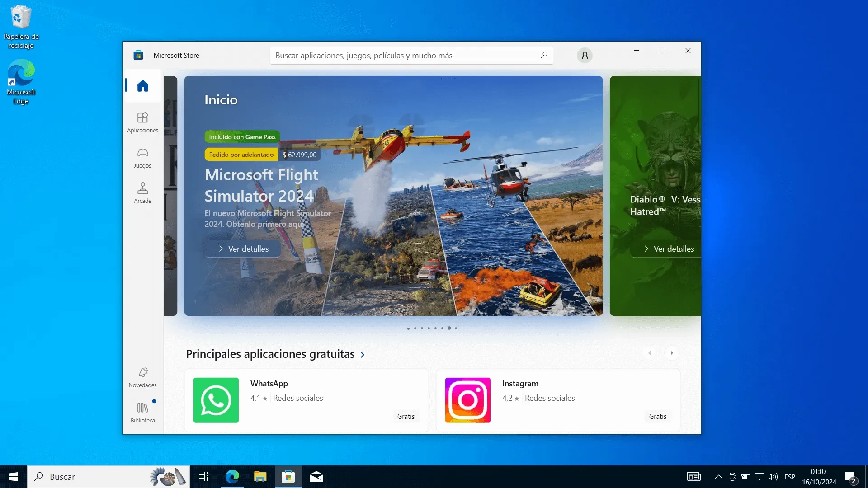Select the Diablo IV banner card
This screenshot has height=488, width=868.
coord(655,196)
